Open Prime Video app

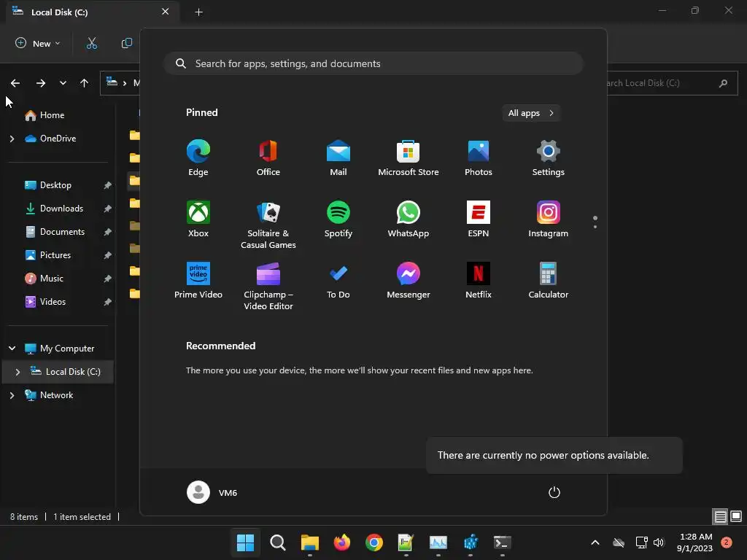point(198,281)
